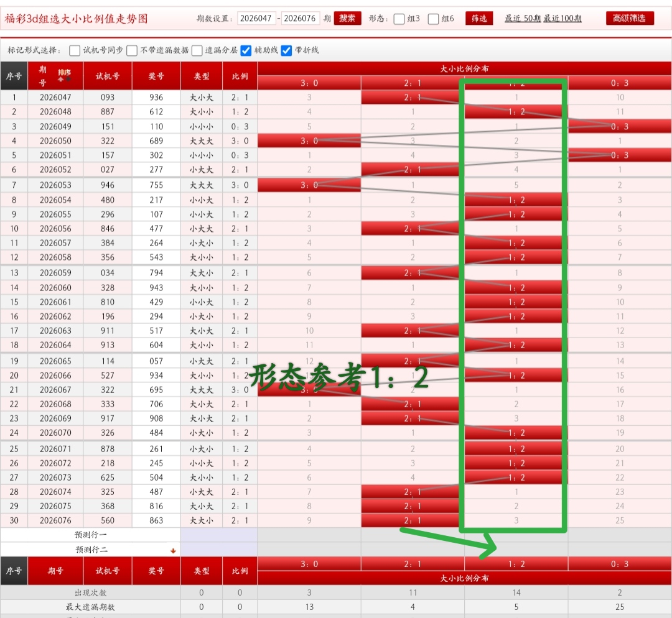
Task: Select top 2:1 column header
Action: click(x=413, y=83)
